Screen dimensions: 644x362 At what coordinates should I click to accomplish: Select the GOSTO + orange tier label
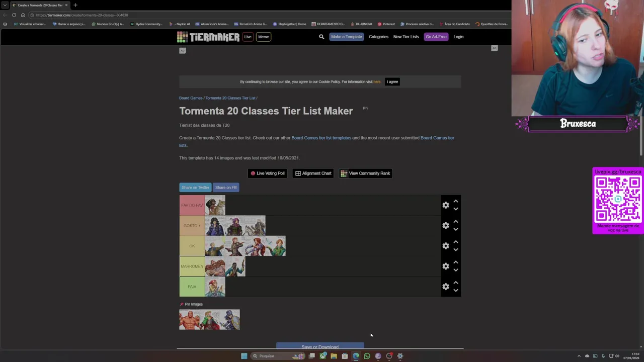click(192, 226)
